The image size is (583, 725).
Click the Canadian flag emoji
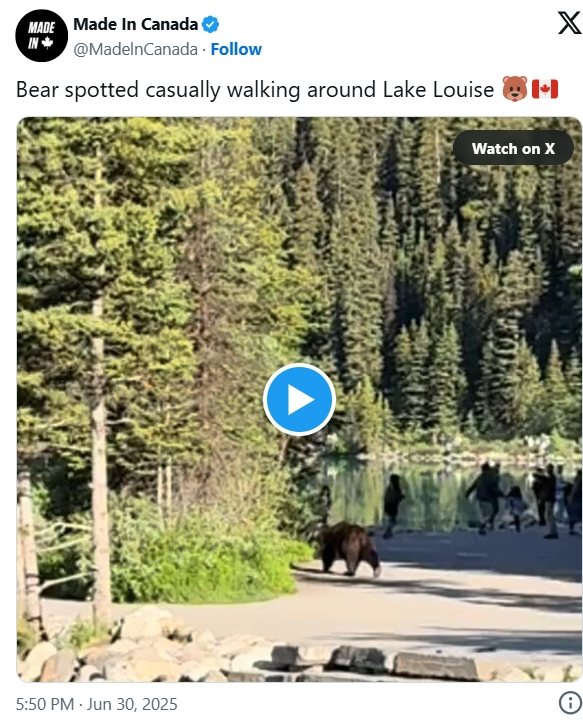point(545,89)
